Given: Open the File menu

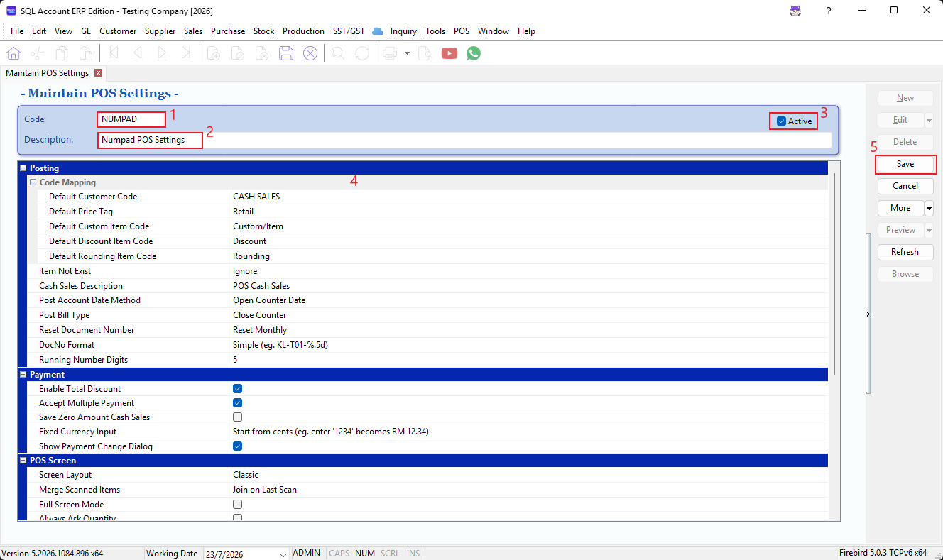Looking at the screenshot, I should (17, 31).
